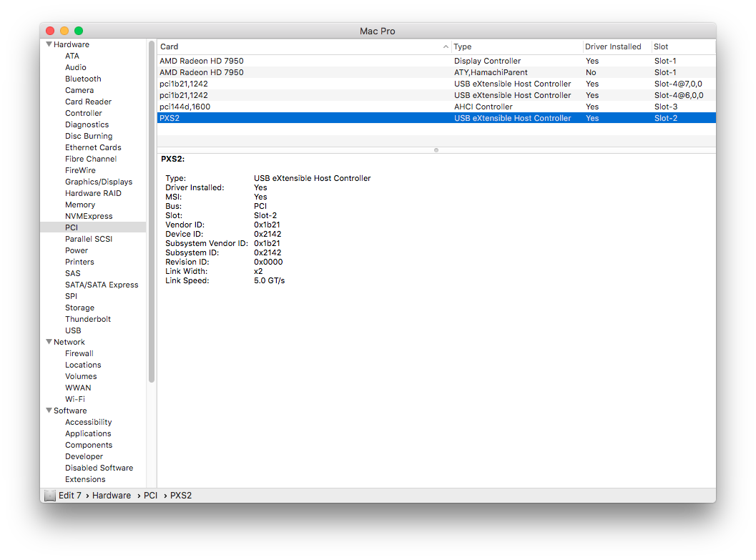Select Wi-Fi under Network
Image resolution: width=756 pixels, height=560 pixels.
tap(74, 399)
